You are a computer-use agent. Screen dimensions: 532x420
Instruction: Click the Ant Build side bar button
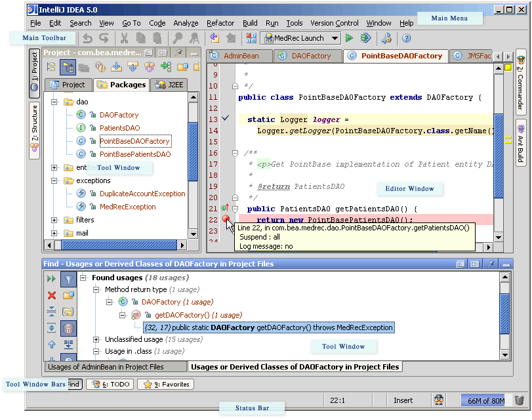pyautogui.click(x=520, y=144)
